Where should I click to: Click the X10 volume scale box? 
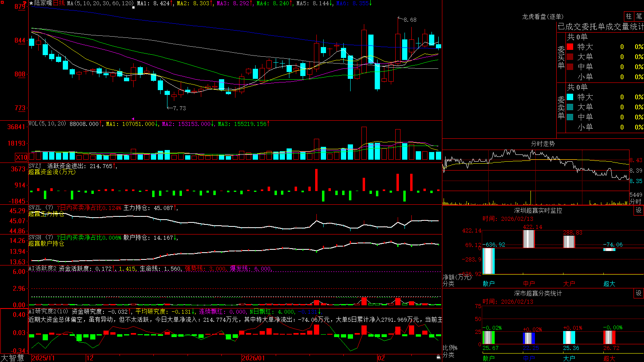click(21, 157)
